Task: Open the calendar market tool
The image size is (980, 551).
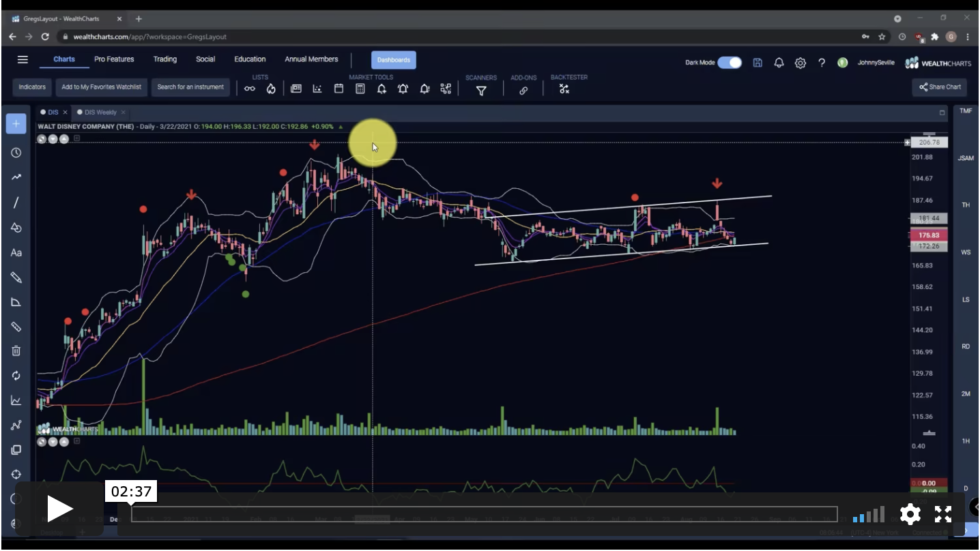Action: pos(338,89)
